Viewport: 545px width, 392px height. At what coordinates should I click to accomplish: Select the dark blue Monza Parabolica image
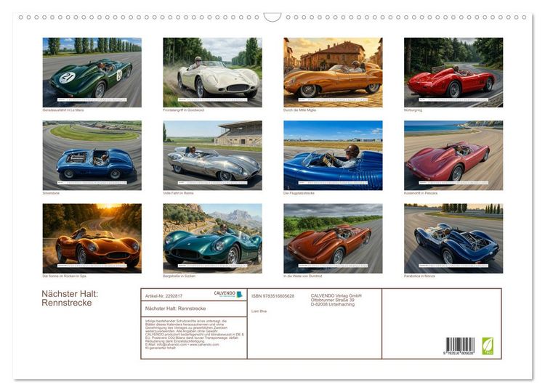453,238
